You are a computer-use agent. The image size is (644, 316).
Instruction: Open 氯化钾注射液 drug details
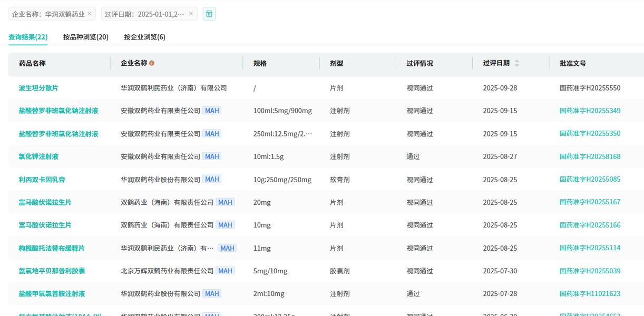point(38,156)
